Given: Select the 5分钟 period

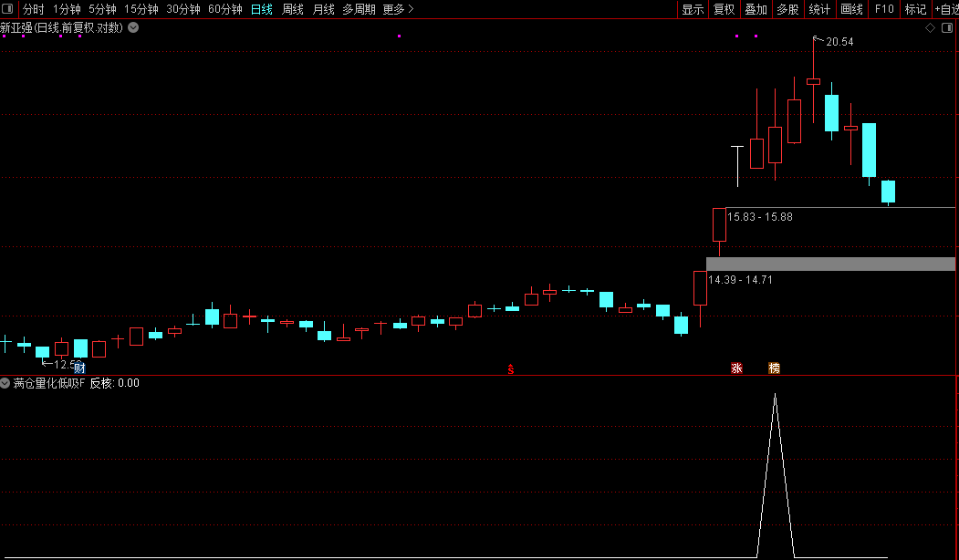Looking at the screenshot, I should [102, 9].
